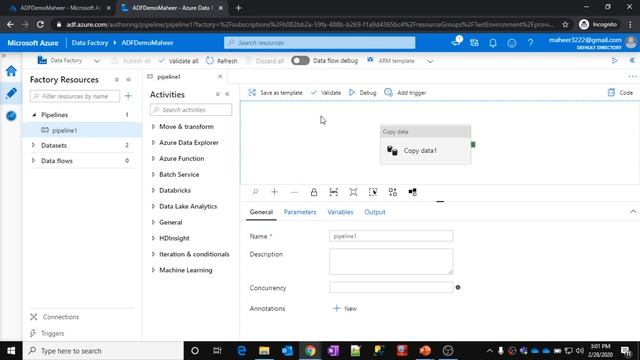Open the feedback smiley icon
The image size is (640, 360).
click(x=511, y=43)
